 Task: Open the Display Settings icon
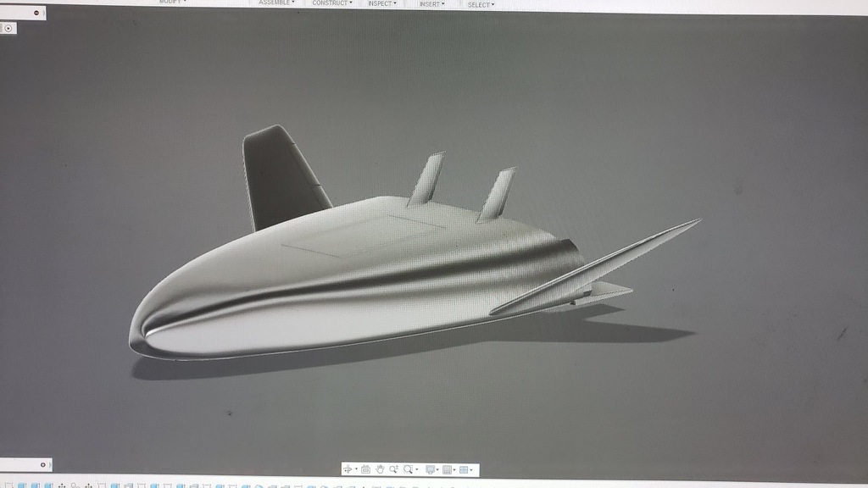click(431, 469)
